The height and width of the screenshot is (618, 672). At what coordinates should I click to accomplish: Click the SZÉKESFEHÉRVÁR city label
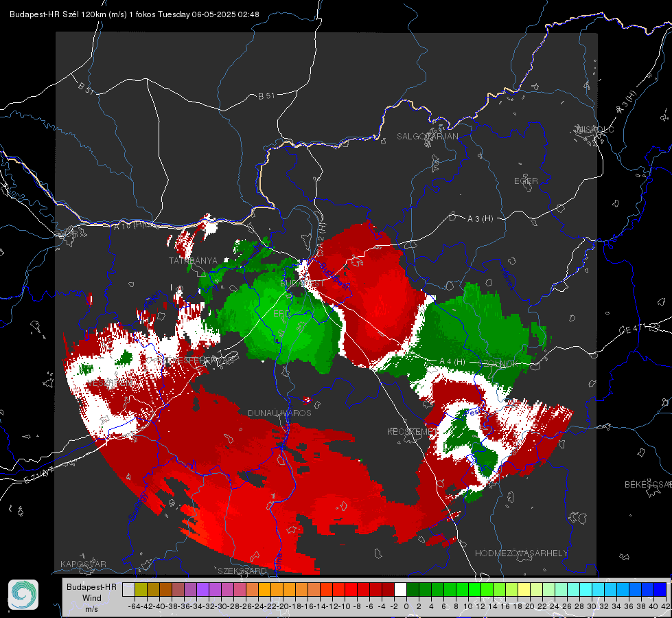tap(195, 360)
